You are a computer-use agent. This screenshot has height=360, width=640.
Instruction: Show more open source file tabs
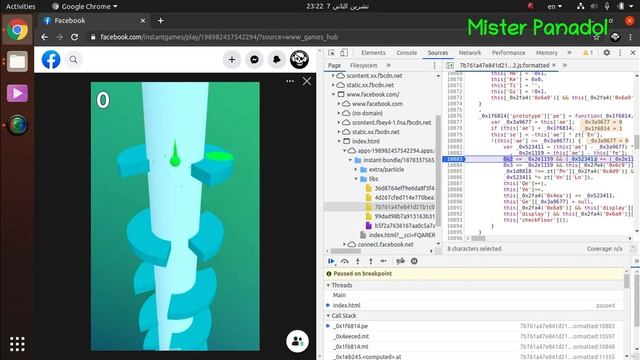[564, 65]
